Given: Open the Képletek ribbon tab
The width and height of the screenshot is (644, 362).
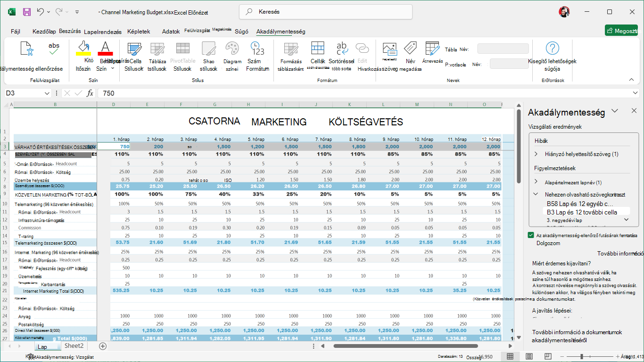Looking at the screenshot, I should [139, 32].
